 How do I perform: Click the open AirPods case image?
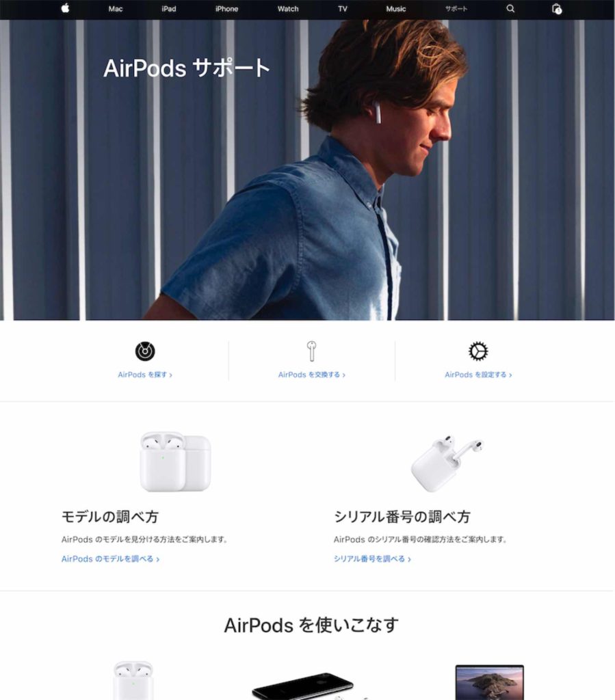pos(447,464)
